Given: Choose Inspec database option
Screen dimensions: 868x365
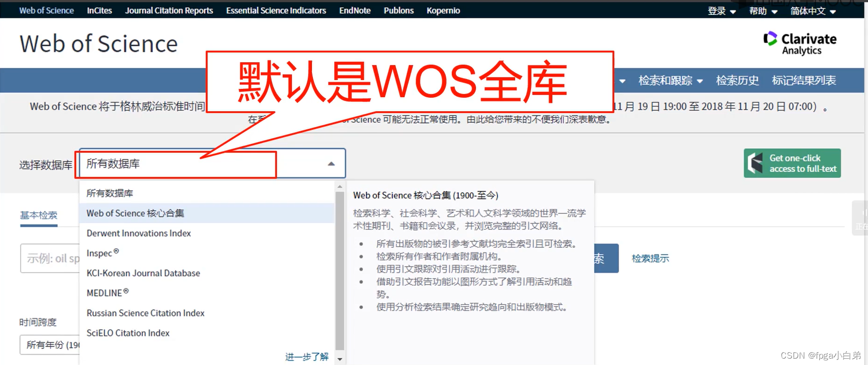Looking at the screenshot, I should pos(207,253).
